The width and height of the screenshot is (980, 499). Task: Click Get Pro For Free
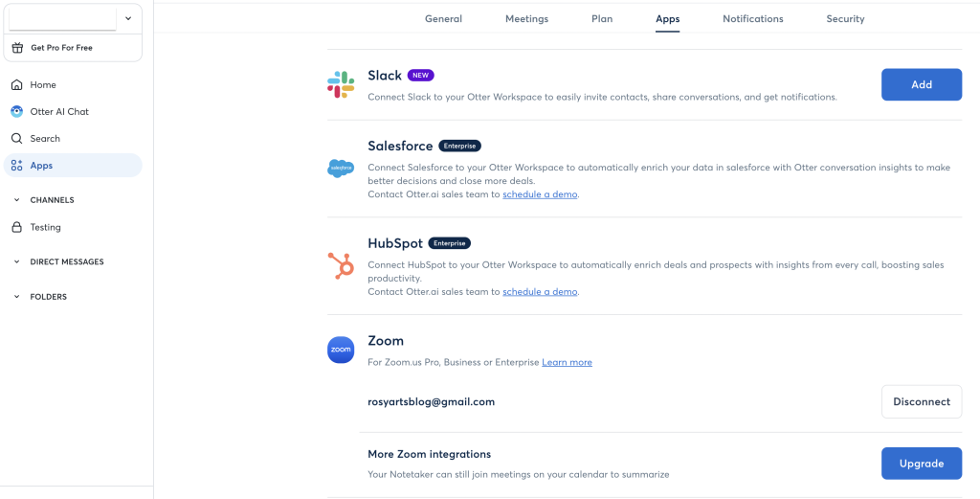click(x=61, y=48)
